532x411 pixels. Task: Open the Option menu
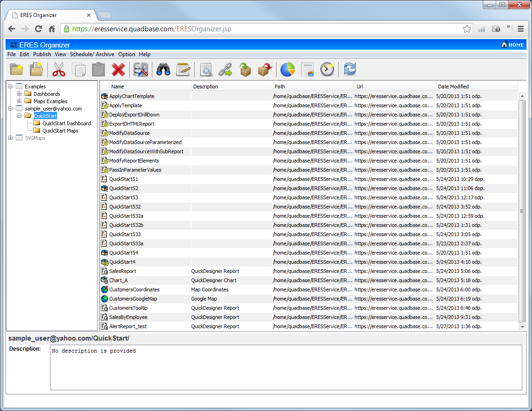[127, 54]
